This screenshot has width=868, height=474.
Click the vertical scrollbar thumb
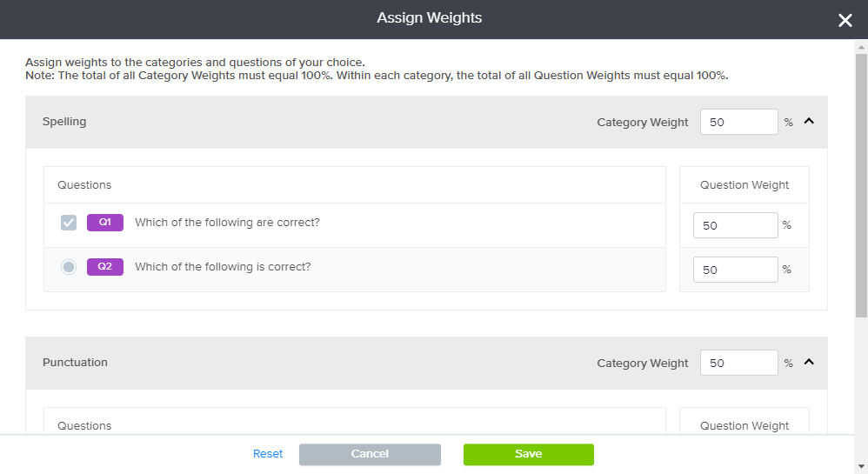(861, 183)
